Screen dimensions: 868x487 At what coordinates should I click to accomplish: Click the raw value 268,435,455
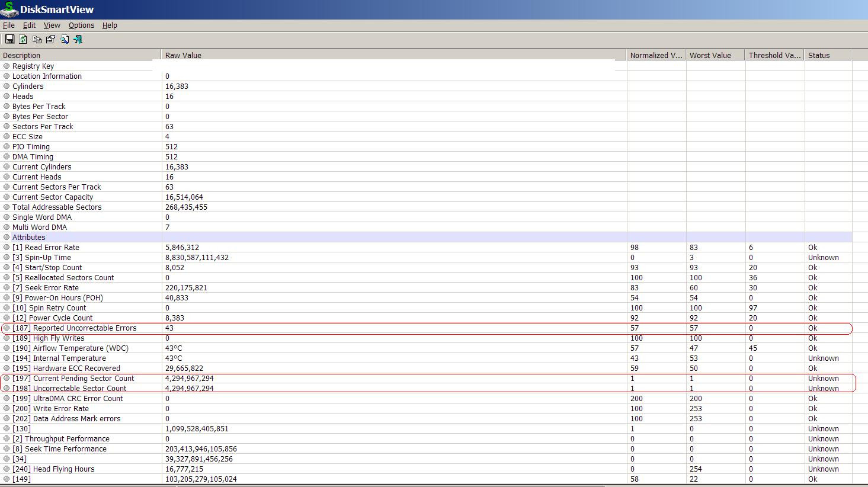[x=186, y=207]
